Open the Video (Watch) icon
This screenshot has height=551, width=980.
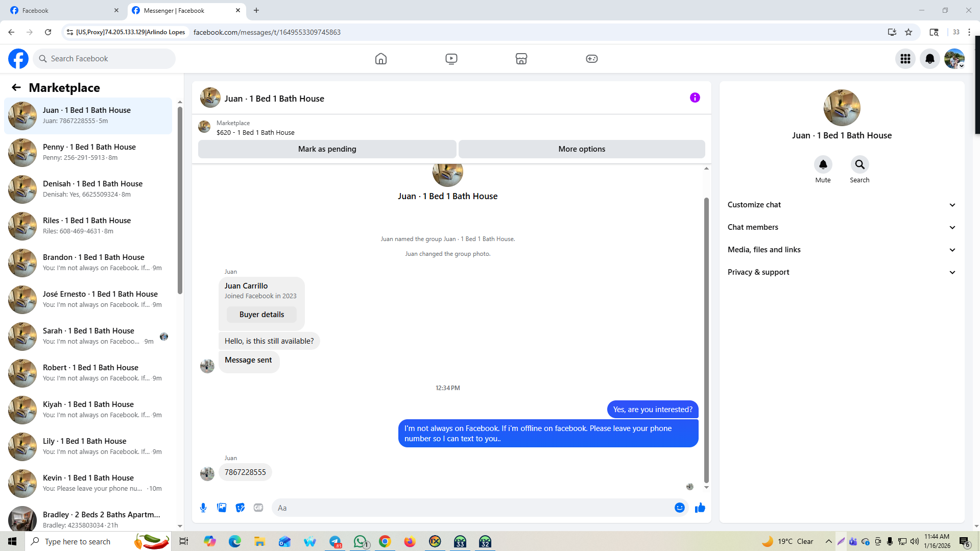[451, 59]
